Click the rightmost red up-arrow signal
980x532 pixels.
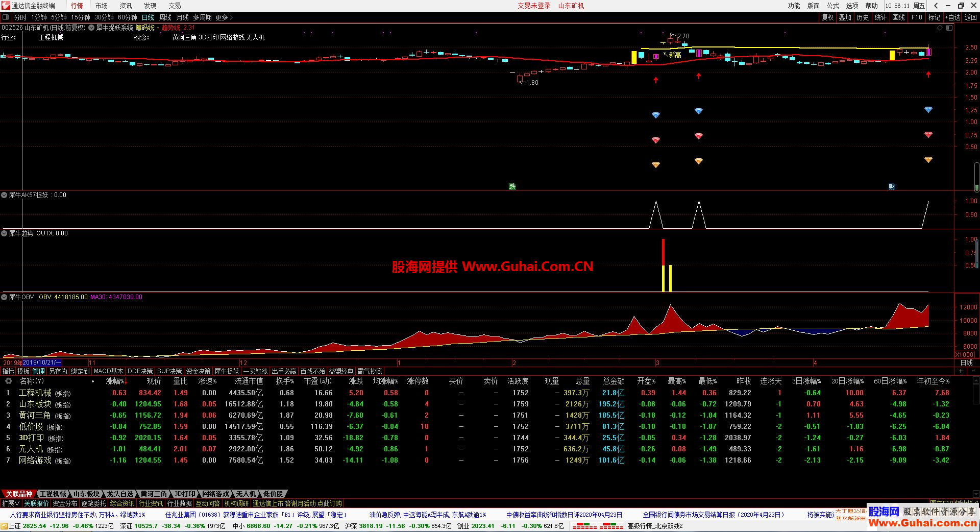928,75
